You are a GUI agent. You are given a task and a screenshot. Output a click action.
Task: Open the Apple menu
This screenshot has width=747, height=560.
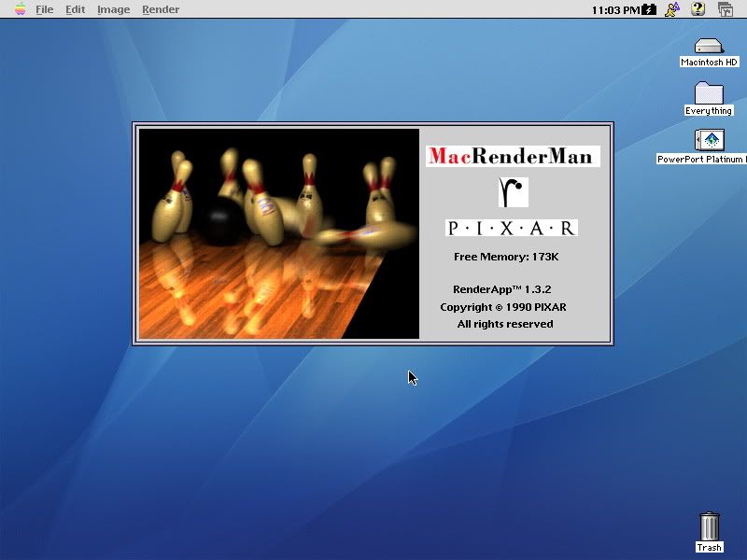(x=20, y=9)
